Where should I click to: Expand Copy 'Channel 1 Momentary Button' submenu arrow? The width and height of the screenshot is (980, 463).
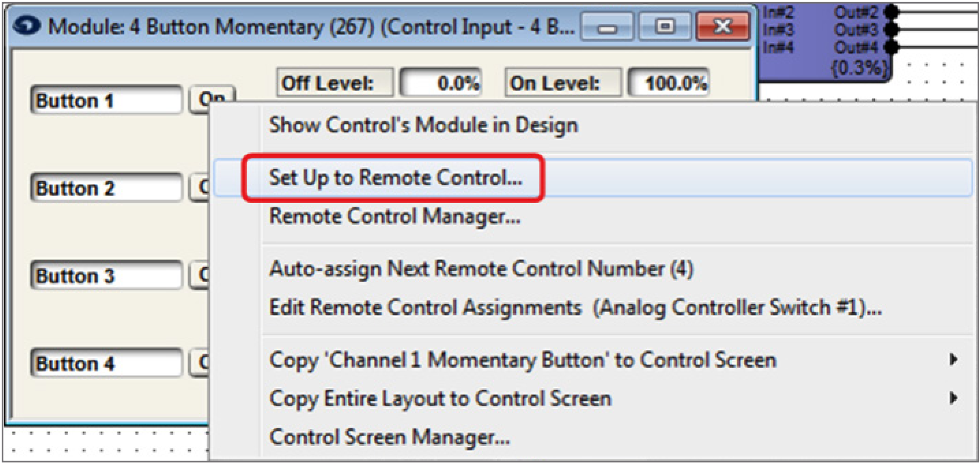click(x=953, y=360)
